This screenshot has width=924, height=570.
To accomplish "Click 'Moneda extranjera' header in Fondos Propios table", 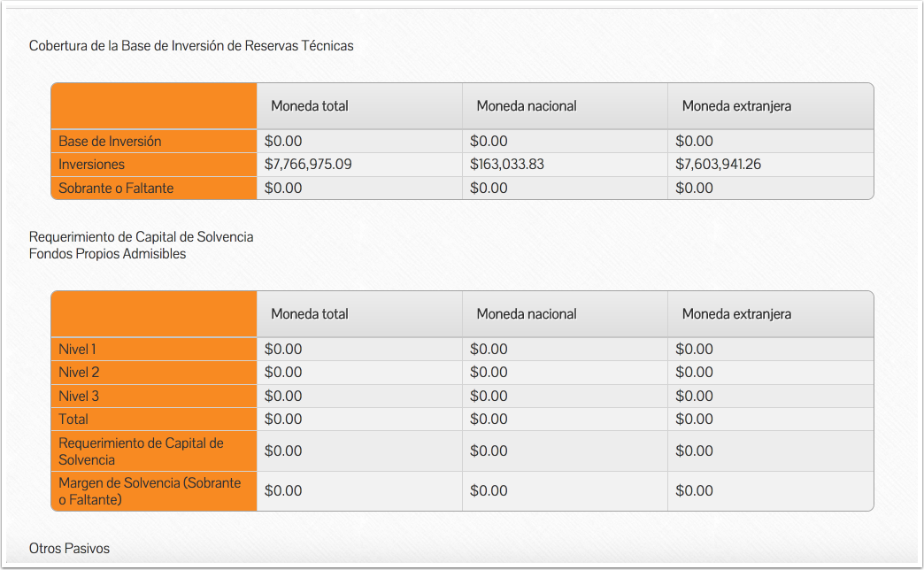I will point(736,314).
